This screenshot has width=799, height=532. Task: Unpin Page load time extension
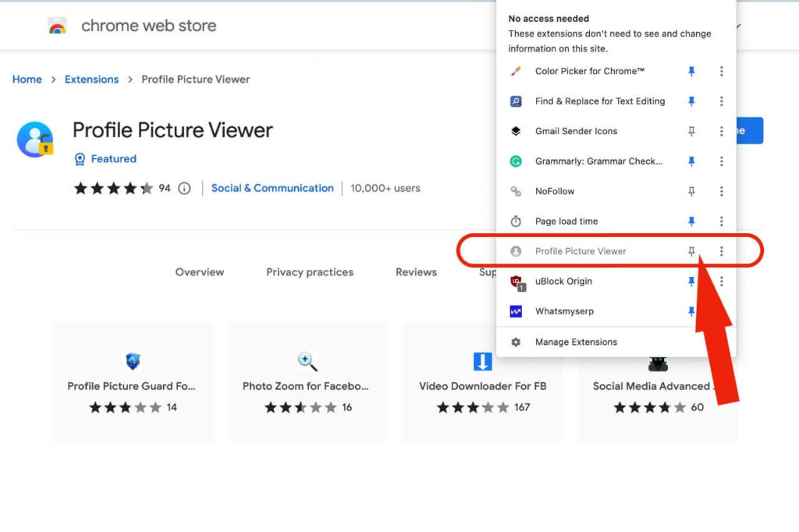(691, 222)
